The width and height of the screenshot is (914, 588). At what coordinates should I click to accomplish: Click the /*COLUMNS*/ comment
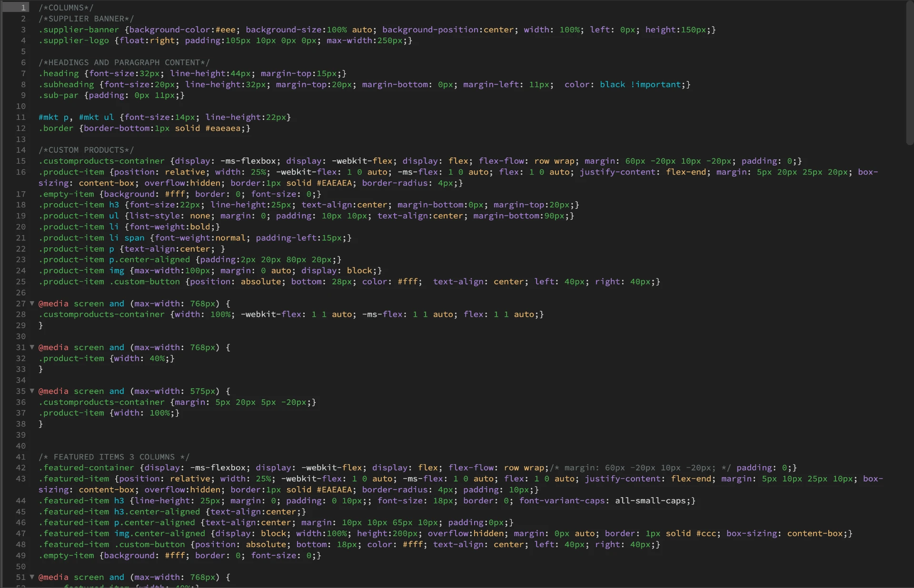pos(66,8)
